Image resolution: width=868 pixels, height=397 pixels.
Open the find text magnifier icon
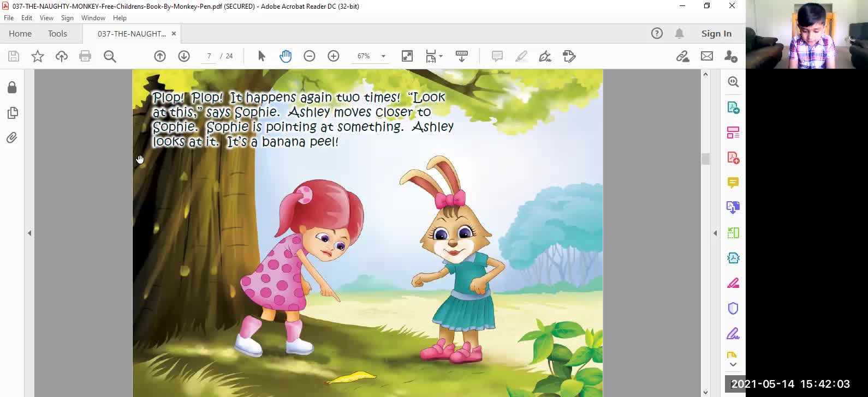click(110, 56)
